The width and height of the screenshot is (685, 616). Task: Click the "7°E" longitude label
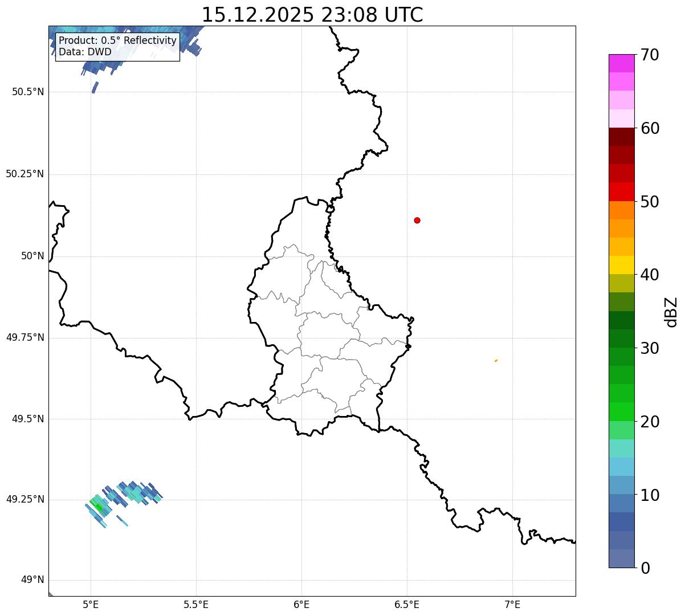point(512,605)
